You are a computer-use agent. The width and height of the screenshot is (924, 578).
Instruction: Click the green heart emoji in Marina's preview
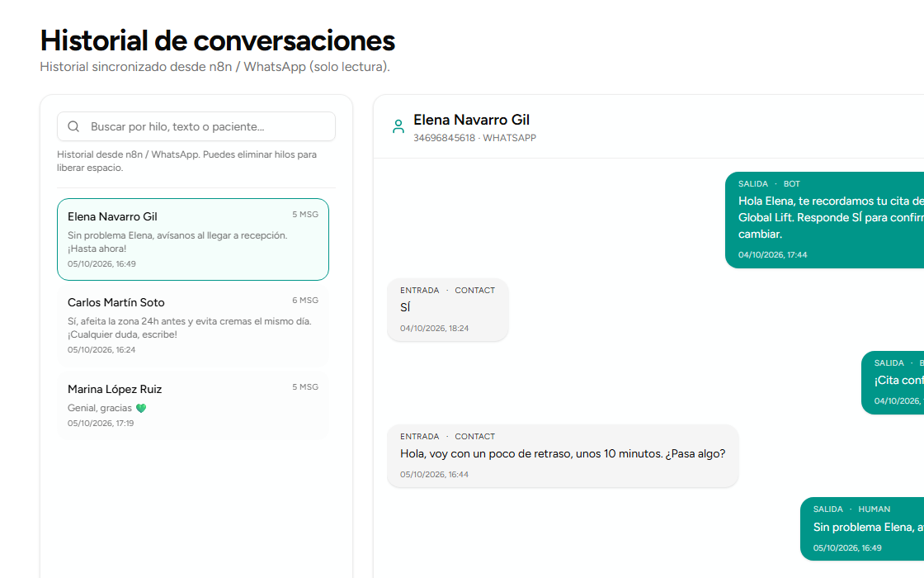[x=141, y=408]
